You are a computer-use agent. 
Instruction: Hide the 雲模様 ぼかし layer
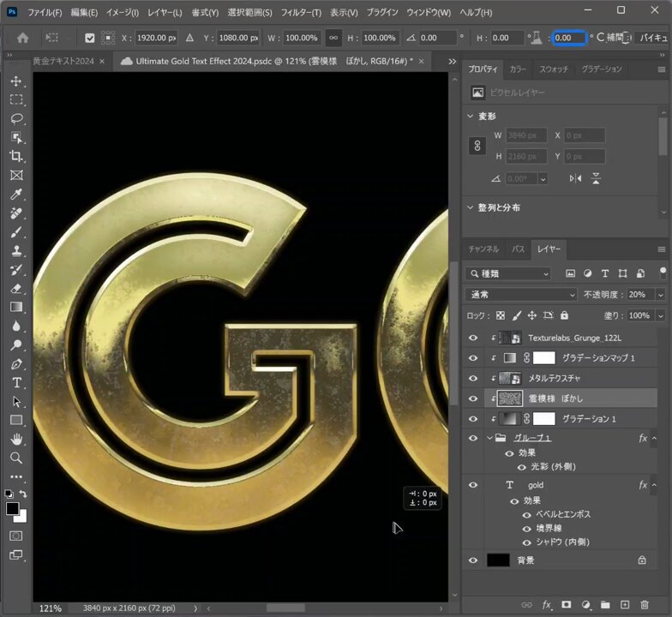point(473,398)
